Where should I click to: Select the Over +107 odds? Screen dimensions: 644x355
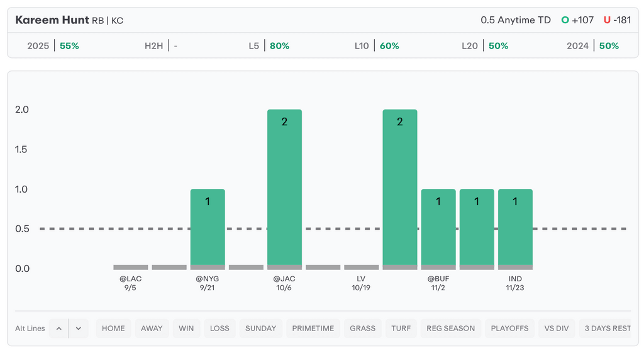(577, 20)
